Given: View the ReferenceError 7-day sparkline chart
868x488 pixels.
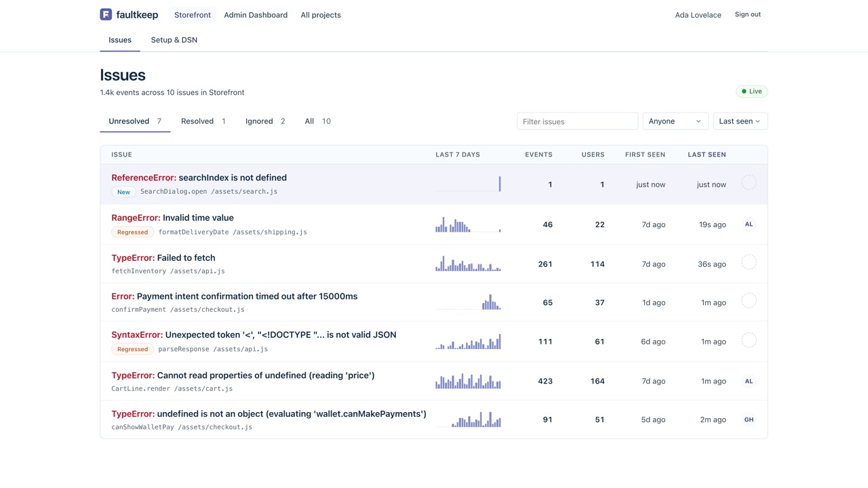Looking at the screenshot, I should pyautogui.click(x=468, y=184).
